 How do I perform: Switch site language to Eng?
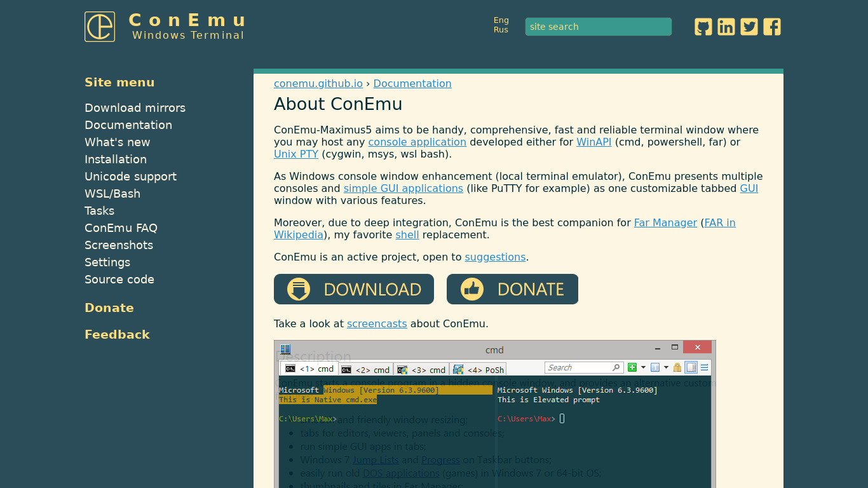point(501,20)
